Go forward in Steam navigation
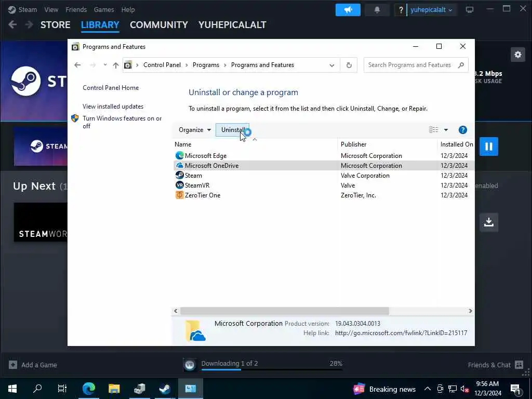This screenshot has height=399, width=532. [x=29, y=24]
